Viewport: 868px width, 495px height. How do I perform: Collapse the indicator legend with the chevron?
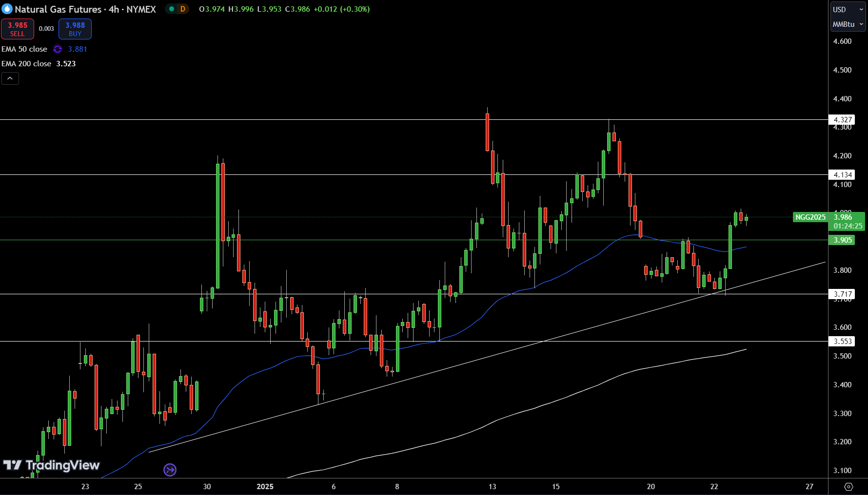click(10, 78)
